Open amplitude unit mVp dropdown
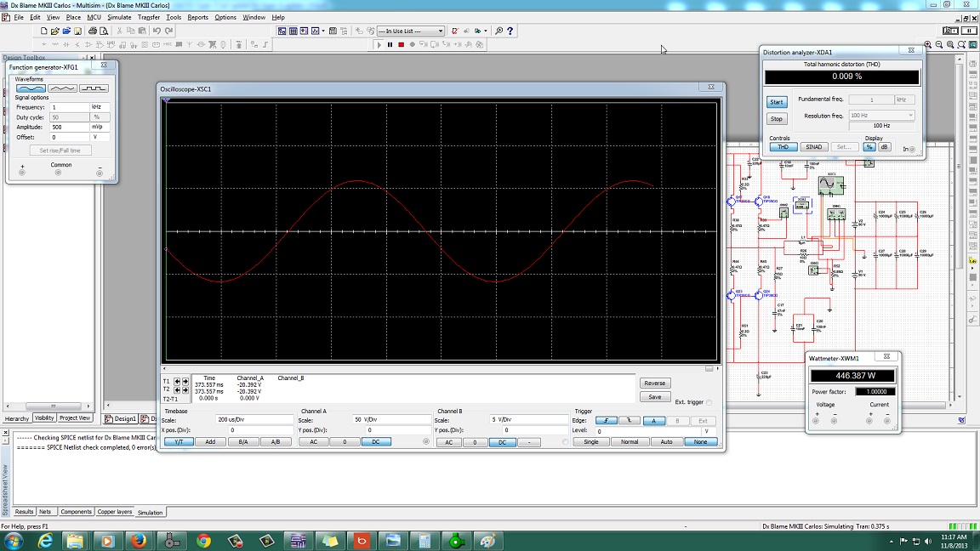Image resolution: width=980 pixels, height=551 pixels. coord(100,127)
